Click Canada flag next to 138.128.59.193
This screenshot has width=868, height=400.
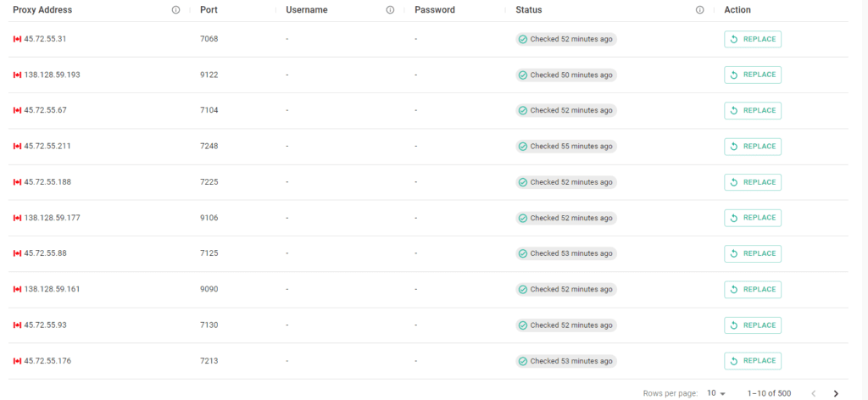coord(17,75)
